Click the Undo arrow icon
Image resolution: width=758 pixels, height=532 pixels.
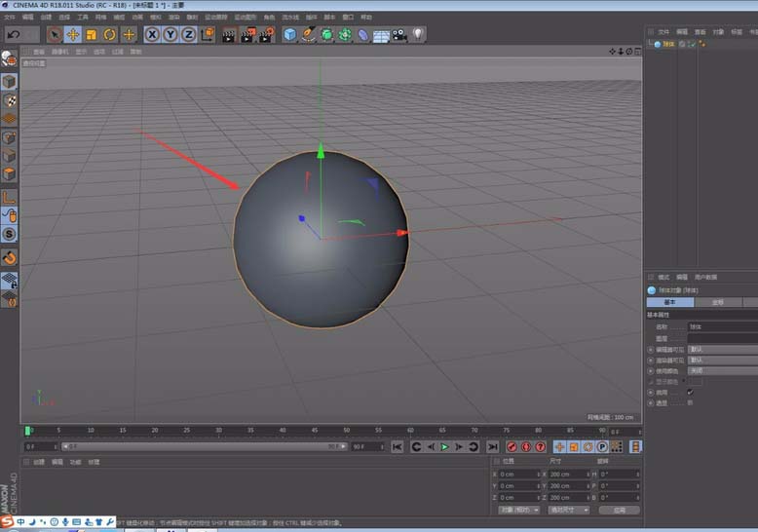click(12, 35)
